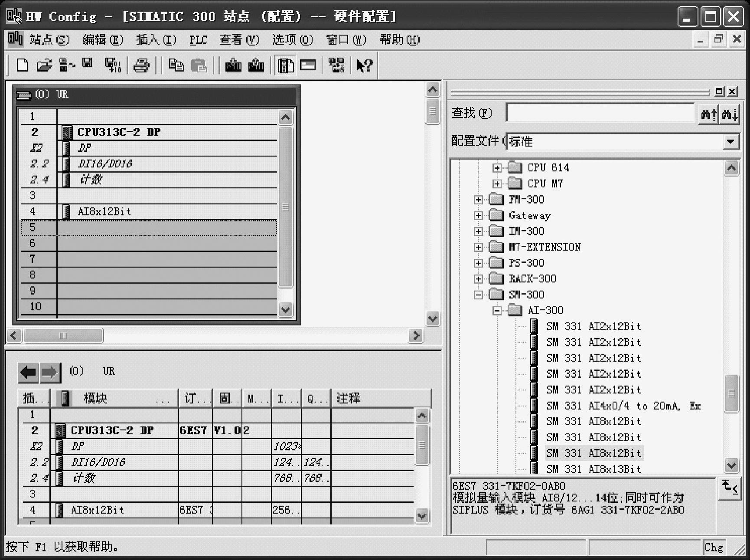Click the Configure network icon
The width and height of the screenshot is (750, 560).
coord(336,65)
